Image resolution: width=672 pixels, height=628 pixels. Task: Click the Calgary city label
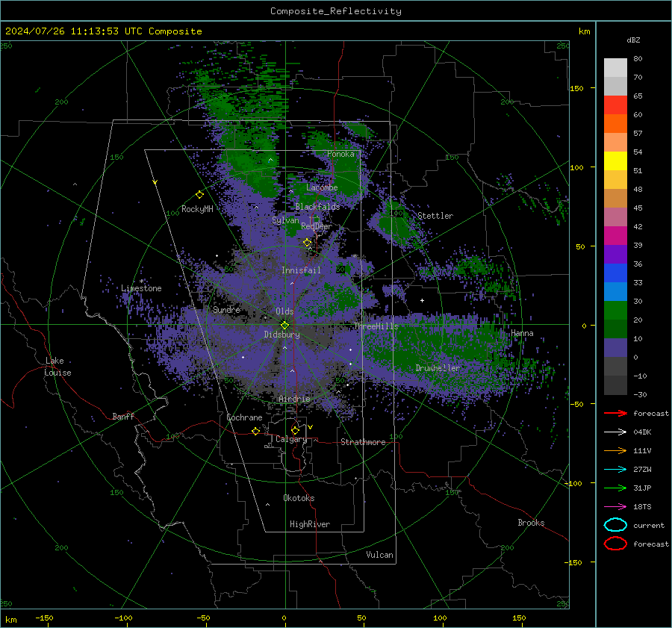click(x=291, y=439)
